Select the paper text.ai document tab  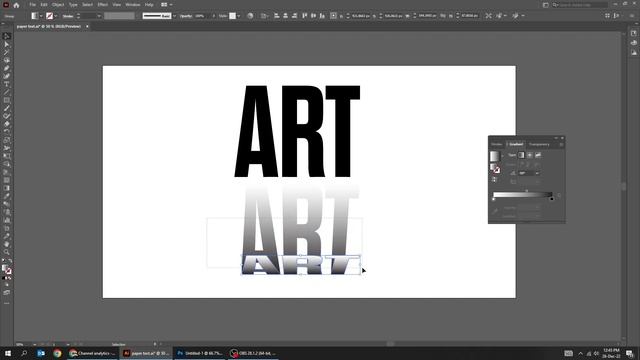click(x=49, y=27)
